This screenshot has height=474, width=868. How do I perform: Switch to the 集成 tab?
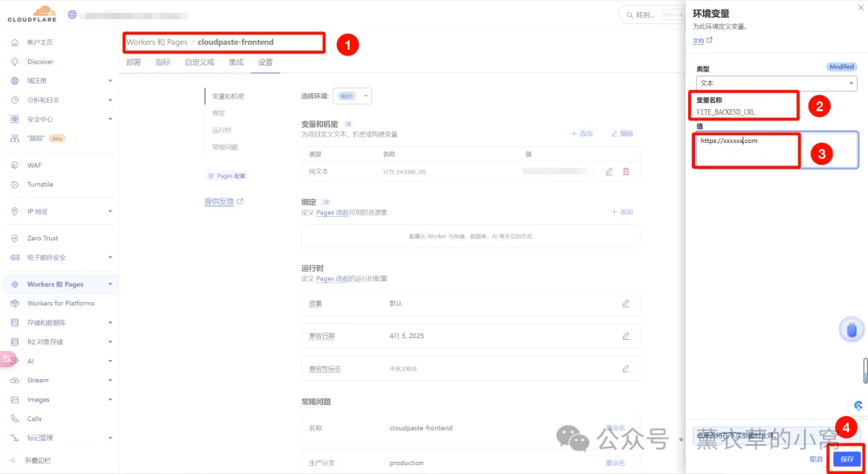click(235, 63)
